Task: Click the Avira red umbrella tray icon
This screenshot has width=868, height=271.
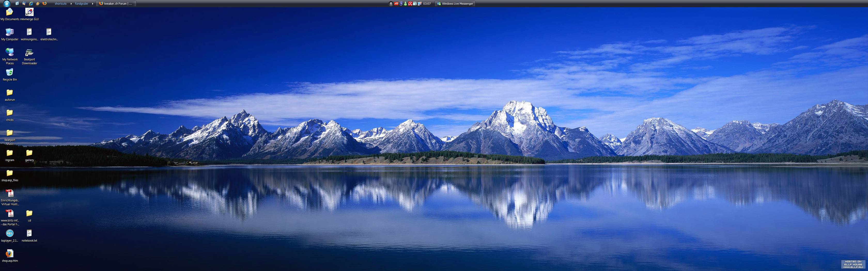Action: pyautogui.click(x=410, y=4)
